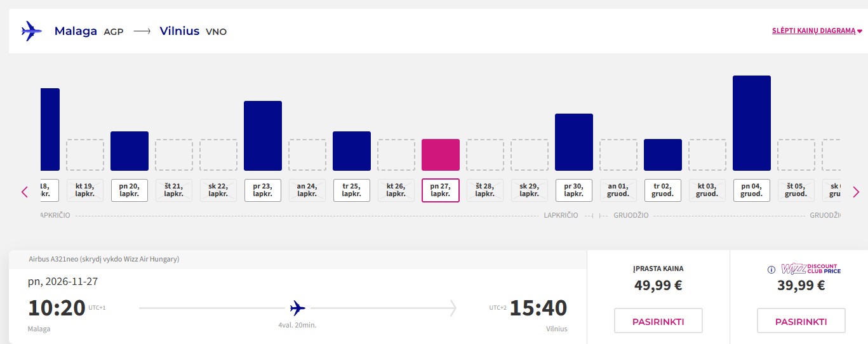Click the price bar above pr 30 lapkr.
868x344 pixels.
coord(574,142)
